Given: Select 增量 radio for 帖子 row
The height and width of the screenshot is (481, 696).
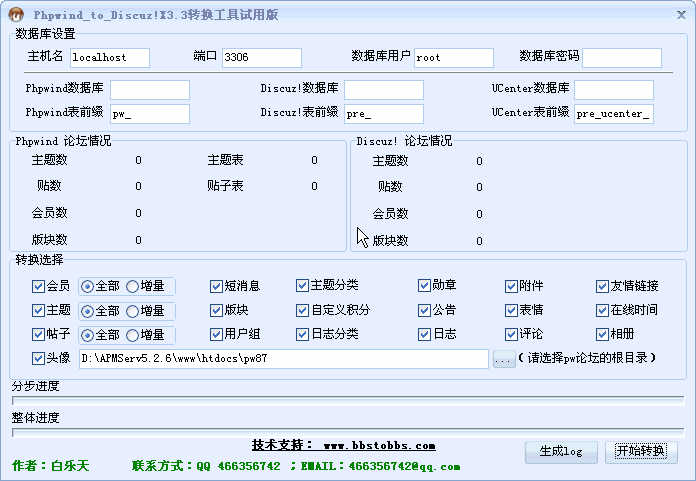Looking at the screenshot, I should [x=132, y=335].
